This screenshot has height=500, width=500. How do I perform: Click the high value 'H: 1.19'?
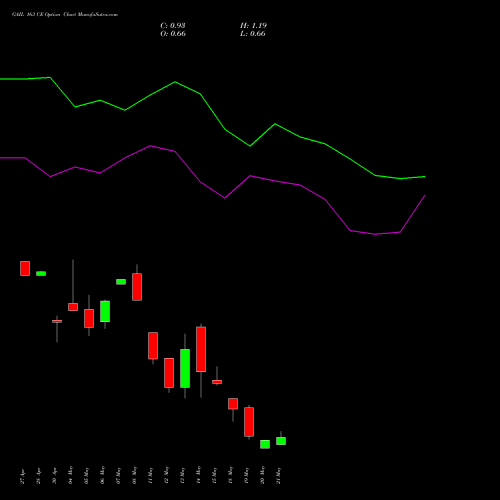pos(253,26)
